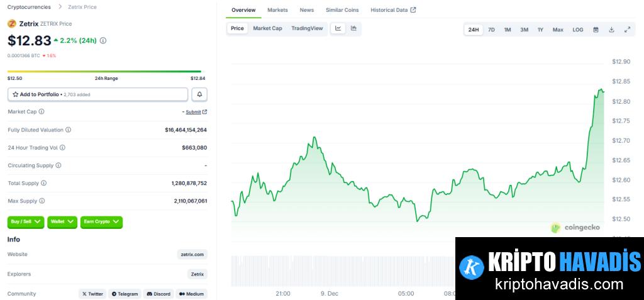Select the 7D time range
Screen dimensions: 644x300
click(491, 30)
